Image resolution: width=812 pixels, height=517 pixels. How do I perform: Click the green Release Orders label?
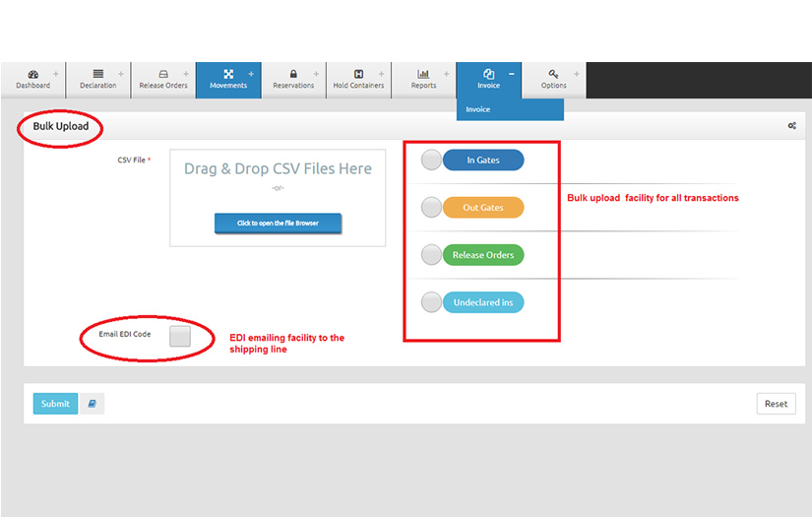483,255
